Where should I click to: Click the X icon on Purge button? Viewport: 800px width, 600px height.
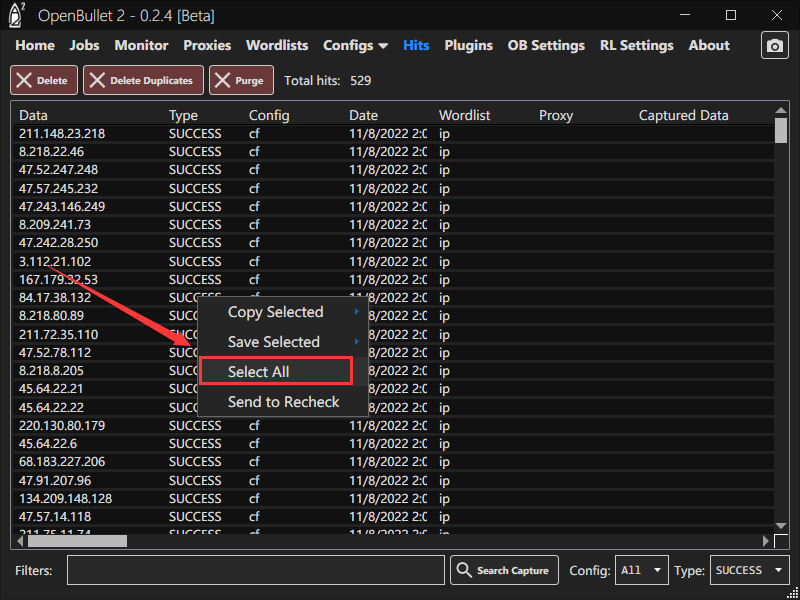[222, 80]
